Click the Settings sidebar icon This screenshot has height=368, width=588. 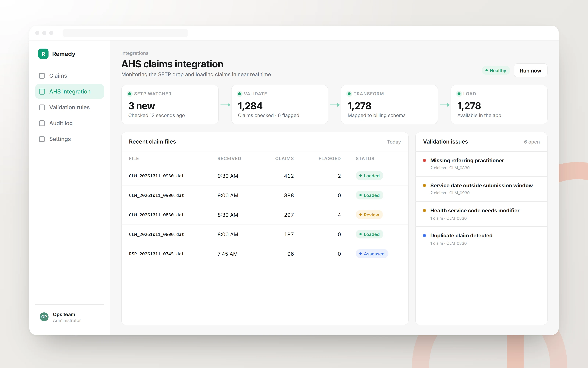42,139
